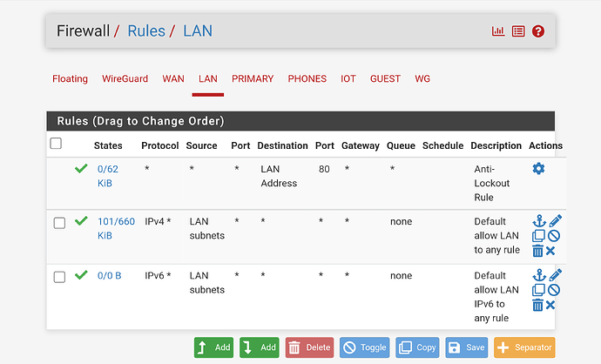The height and width of the screenshot is (364, 601).
Task: Toggle the select-all rules header checkbox
Action: (x=57, y=144)
